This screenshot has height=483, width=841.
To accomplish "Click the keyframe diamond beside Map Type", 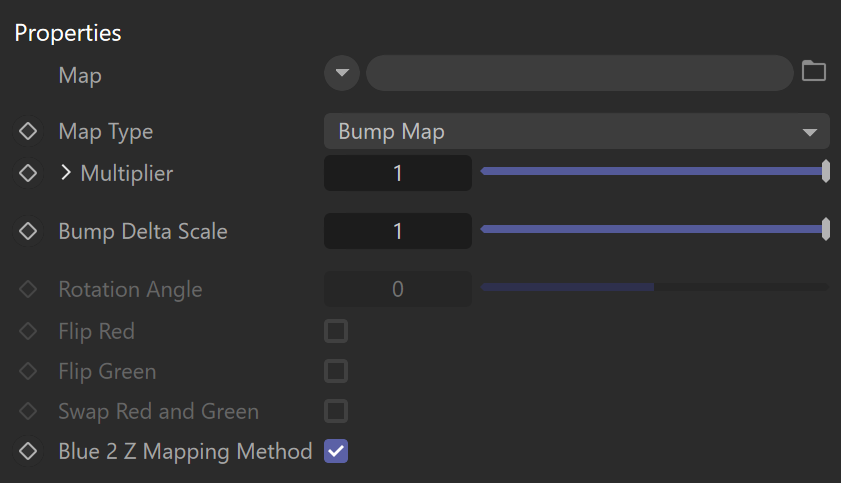I will tap(28, 131).
